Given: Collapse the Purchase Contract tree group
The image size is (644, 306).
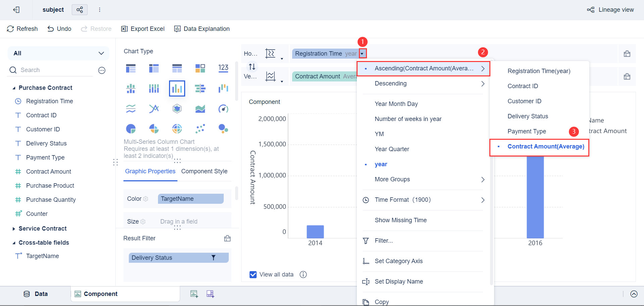Looking at the screenshot, I should tap(14, 88).
